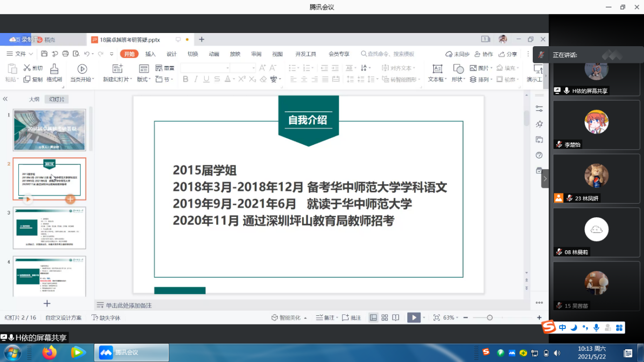Click the cut (剪切) scissors icon
Image resolution: width=644 pixels, height=362 pixels.
click(27, 68)
